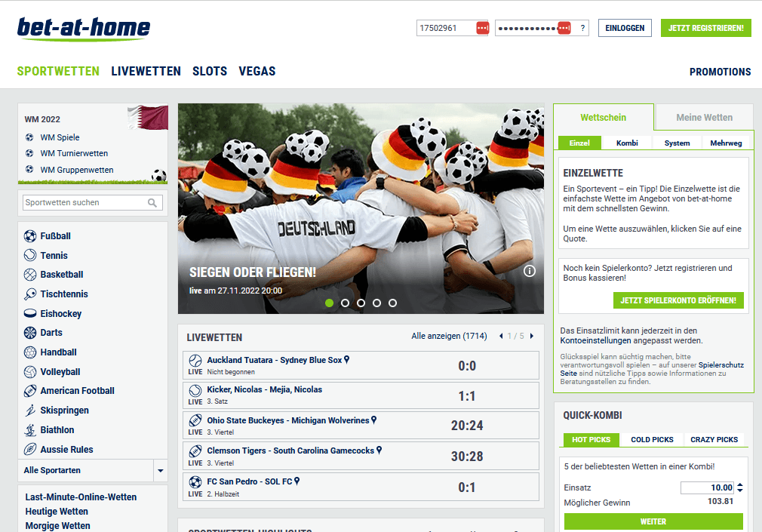The height and width of the screenshot is (532, 762).
Task: Switch to the Meine Wetten tab
Action: tap(704, 118)
